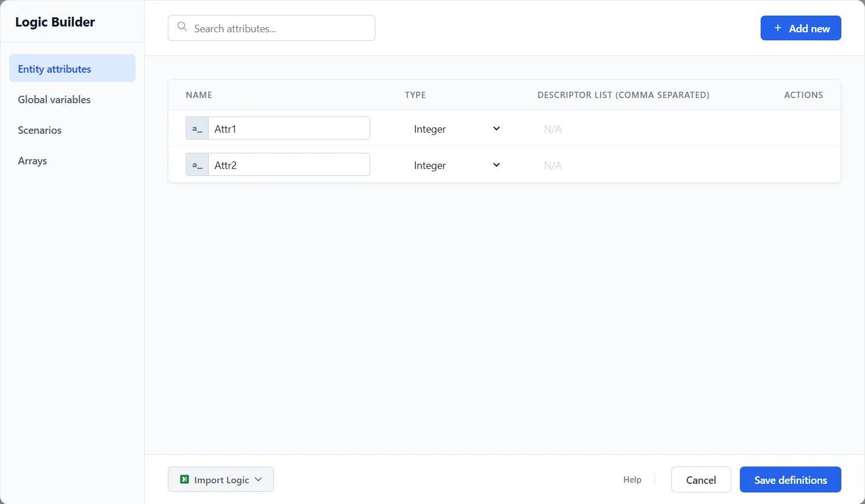Image resolution: width=865 pixels, height=504 pixels.
Task: Click the a_ prefix badge beside Attr1
Action: click(x=197, y=128)
